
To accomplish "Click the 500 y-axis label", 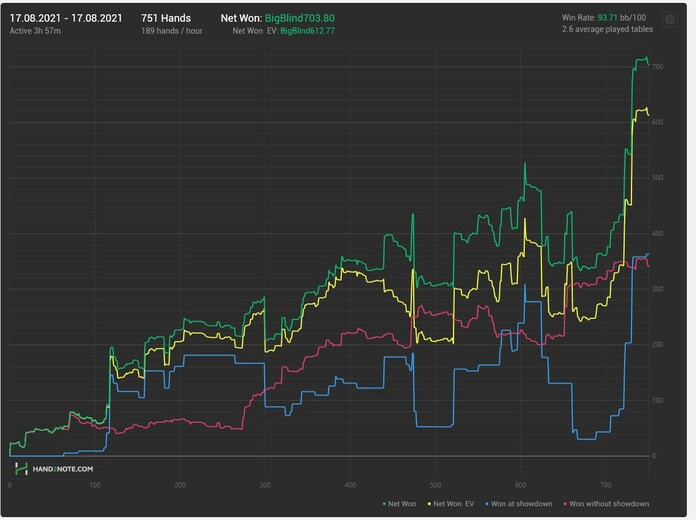I will click(658, 178).
